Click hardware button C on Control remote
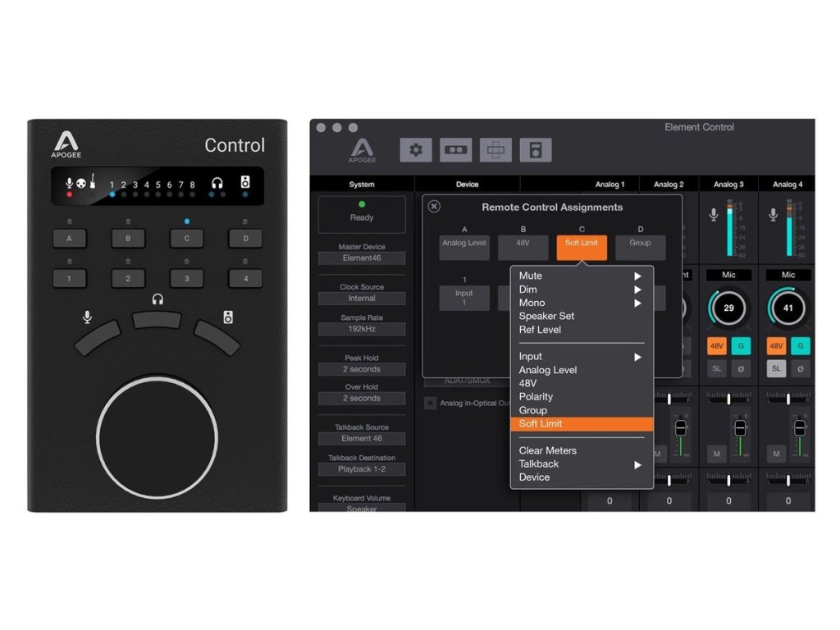The width and height of the screenshot is (840, 630). tap(186, 239)
